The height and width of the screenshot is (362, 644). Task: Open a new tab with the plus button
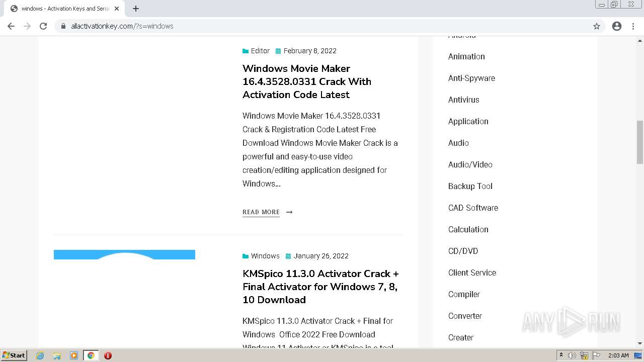[136, 9]
